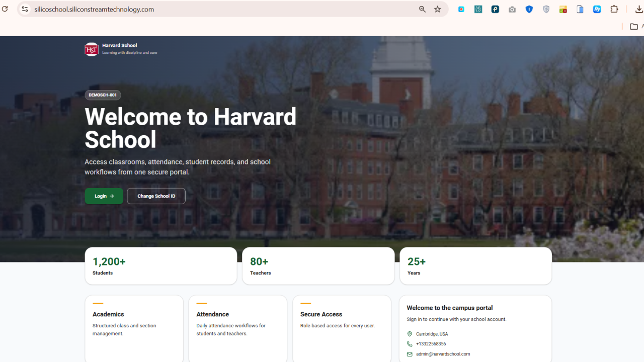The height and width of the screenshot is (362, 644).
Task: Click the camera screenshot extension icon
Action: 512,9
